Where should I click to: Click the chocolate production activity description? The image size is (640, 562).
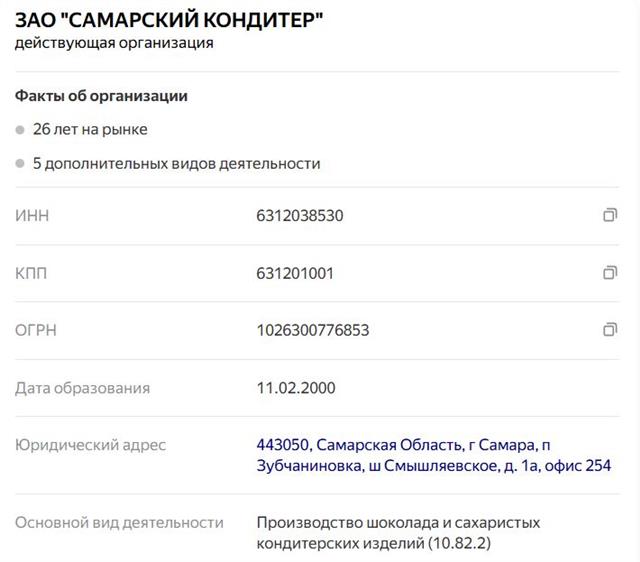tap(398, 533)
